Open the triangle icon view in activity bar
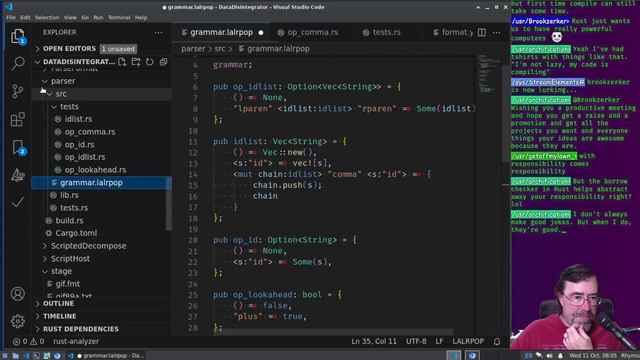The height and width of the screenshot is (360, 640). (x=18, y=175)
